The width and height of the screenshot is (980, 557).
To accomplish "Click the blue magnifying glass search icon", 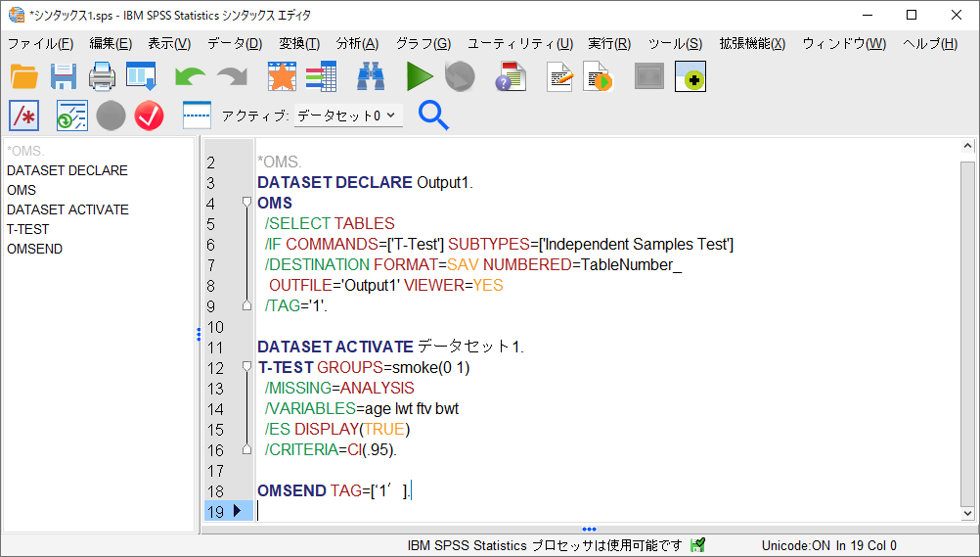I will coord(433,116).
